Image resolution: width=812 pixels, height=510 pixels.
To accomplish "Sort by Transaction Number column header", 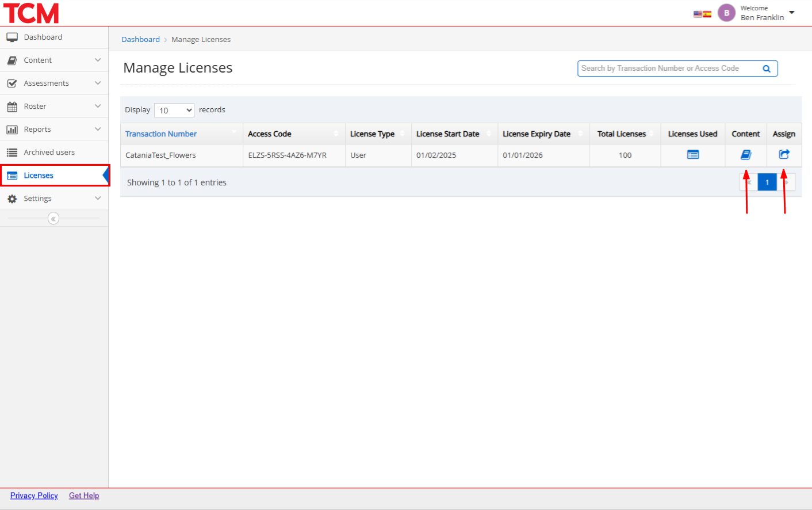I will click(161, 134).
